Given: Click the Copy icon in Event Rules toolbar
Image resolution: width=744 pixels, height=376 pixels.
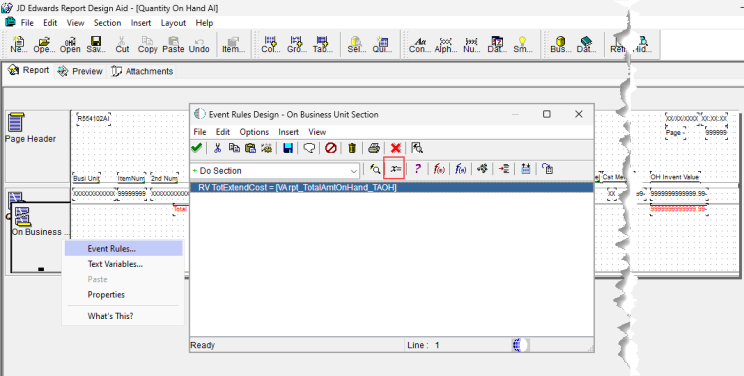Looking at the screenshot, I should coord(234,148).
